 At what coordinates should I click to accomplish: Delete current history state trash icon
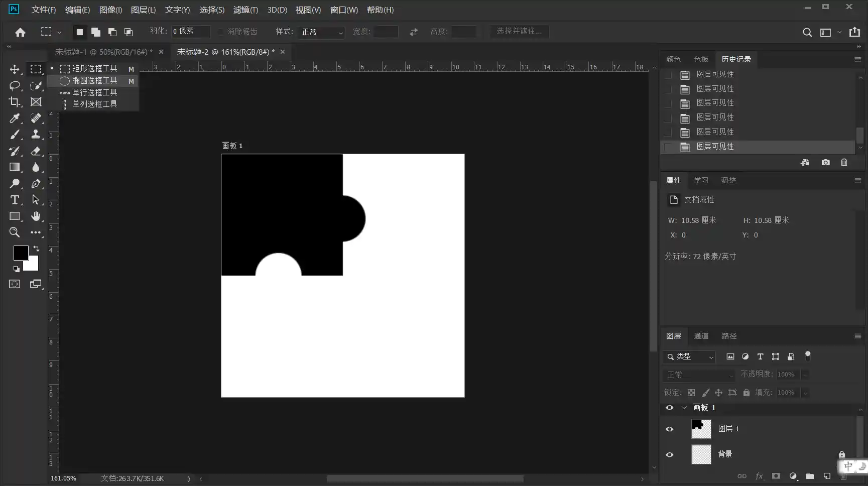coord(844,163)
